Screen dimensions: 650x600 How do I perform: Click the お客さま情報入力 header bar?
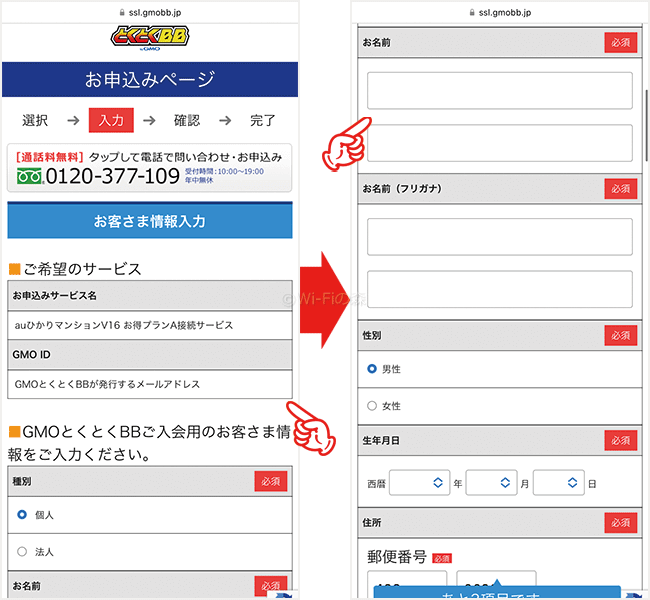(x=150, y=221)
